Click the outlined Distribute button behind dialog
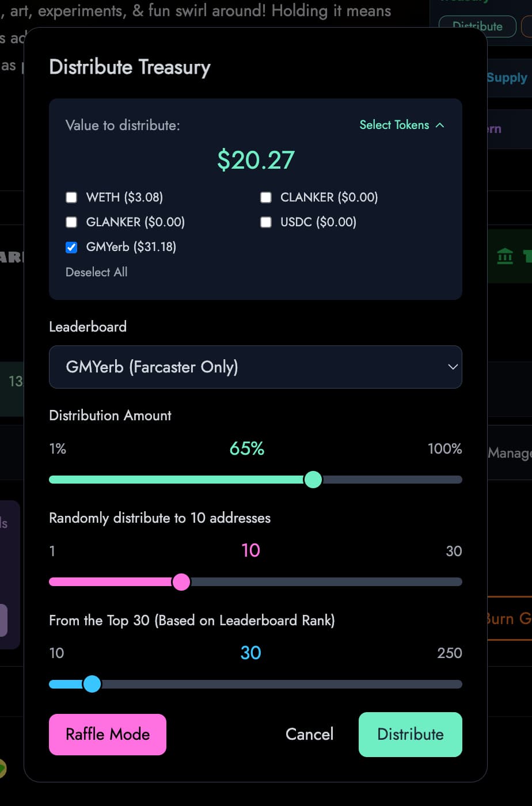The width and height of the screenshot is (532, 806). pos(477,26)
